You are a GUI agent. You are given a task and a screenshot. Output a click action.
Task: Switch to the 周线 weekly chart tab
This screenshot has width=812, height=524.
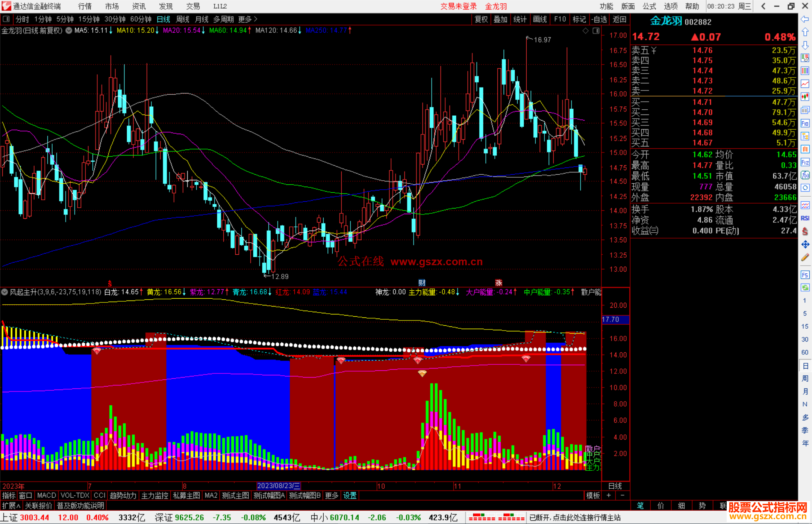pyautogui.click(x=183, y=19)
